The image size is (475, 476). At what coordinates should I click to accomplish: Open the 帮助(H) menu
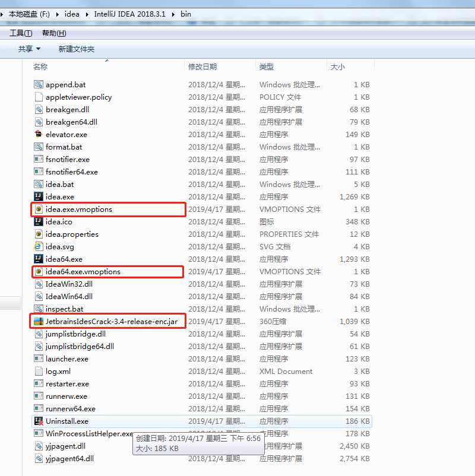[54, 33]
